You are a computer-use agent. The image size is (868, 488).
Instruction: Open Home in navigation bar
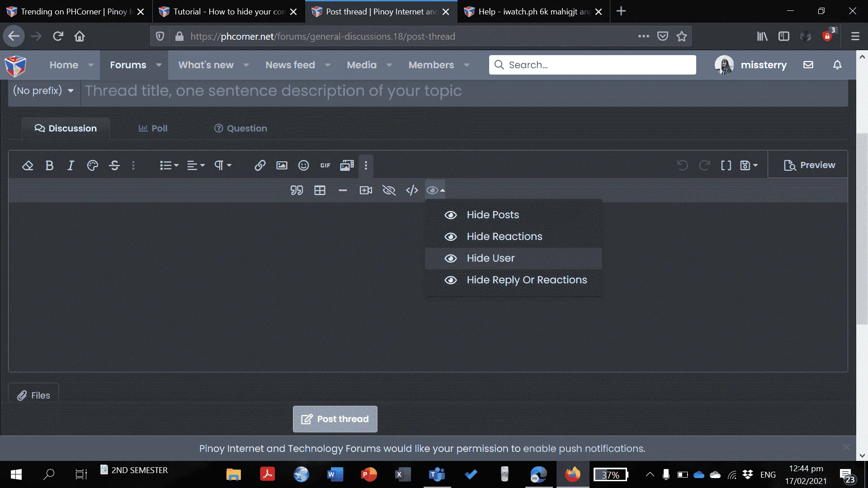click(x=64, y=65)
